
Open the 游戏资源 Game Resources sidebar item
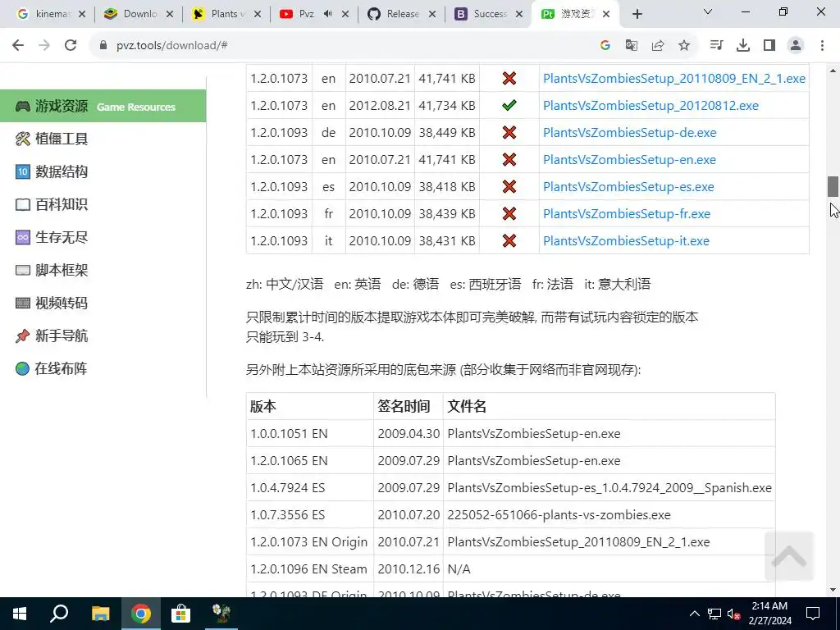click(103, 106)
